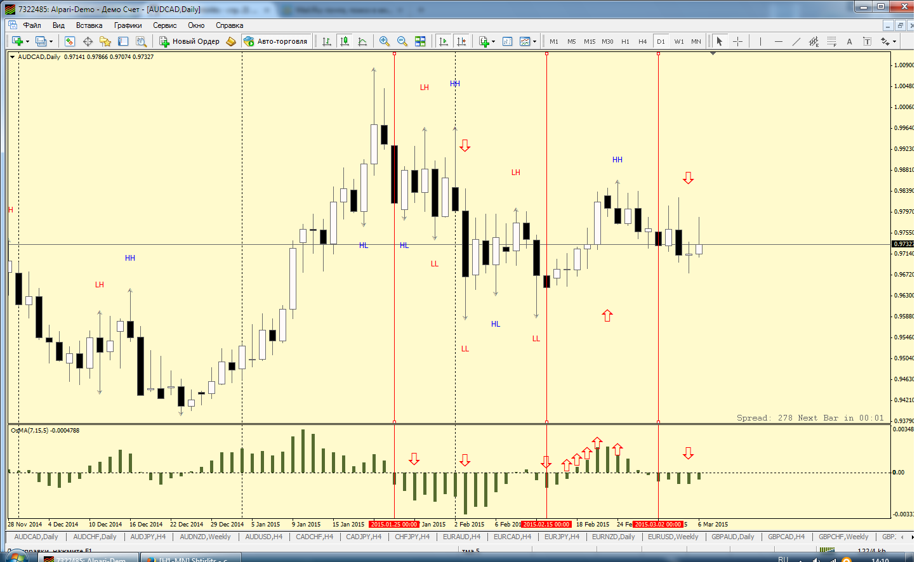Screen dimensions: 924x562
Task: Toggle chart shift button
Action: click(461, 41)
